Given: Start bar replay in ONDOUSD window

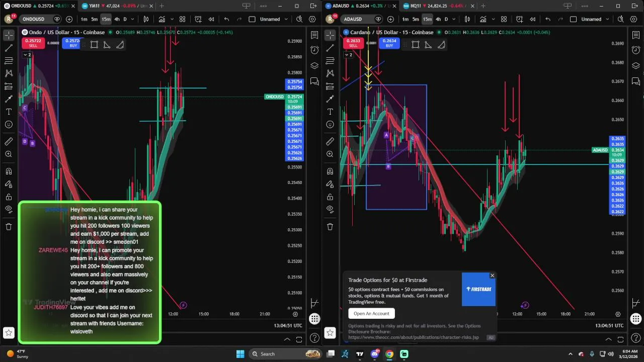Looking at the screenshot, I should 211,19.
